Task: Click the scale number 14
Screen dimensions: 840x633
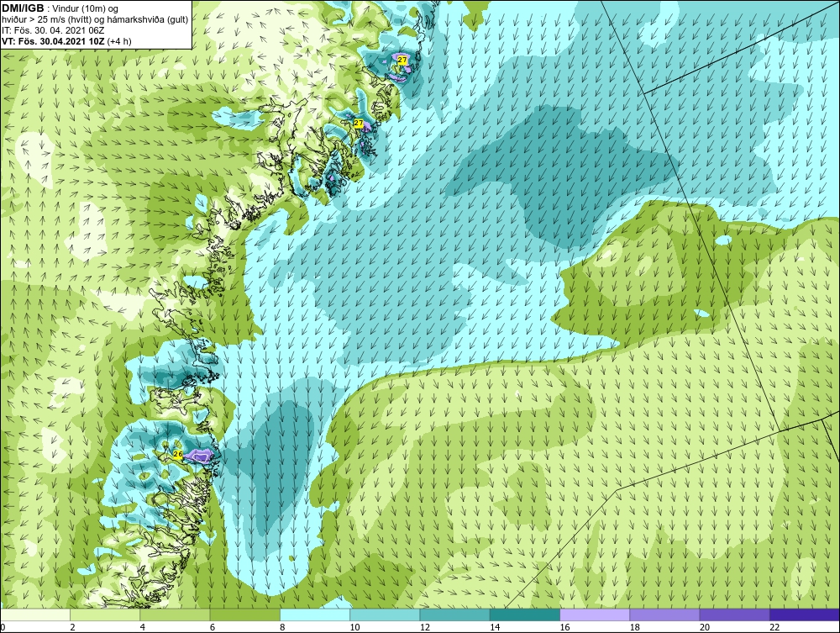Action: (x=495, y=628)
